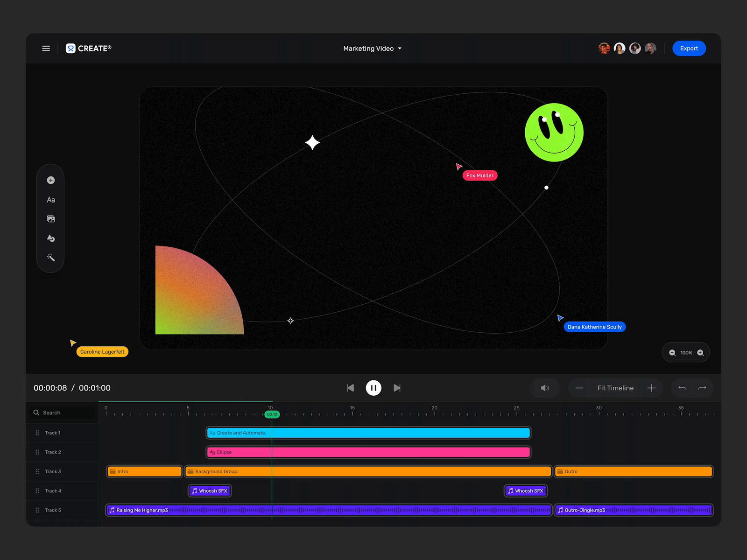Select the Text tool in the sidebar
This screenshot has width=747, height=560.
pos(50,199)
